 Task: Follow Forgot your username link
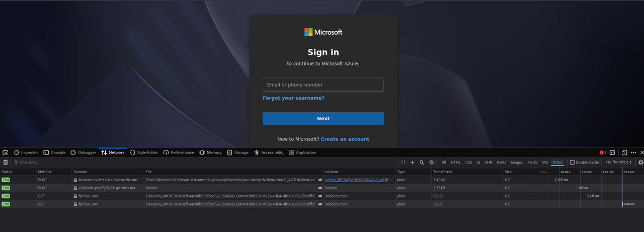pyautogui.click(x=293, y=98)
